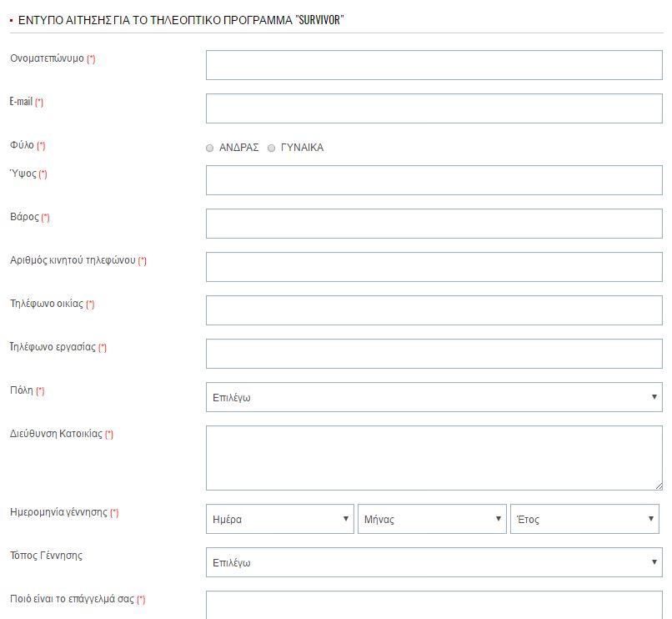Click the Ύψος input field
The width and height of the screenshot is (672, 619).
[434, 180]
